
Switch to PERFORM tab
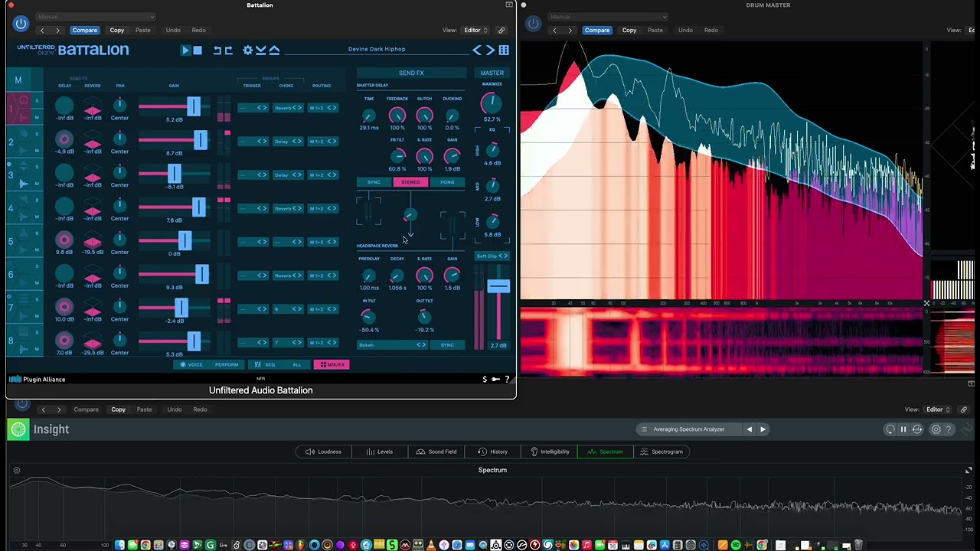(227, 365)
